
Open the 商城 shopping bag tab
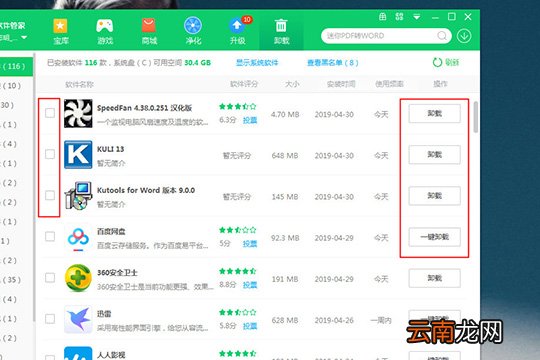click(149, 31)
